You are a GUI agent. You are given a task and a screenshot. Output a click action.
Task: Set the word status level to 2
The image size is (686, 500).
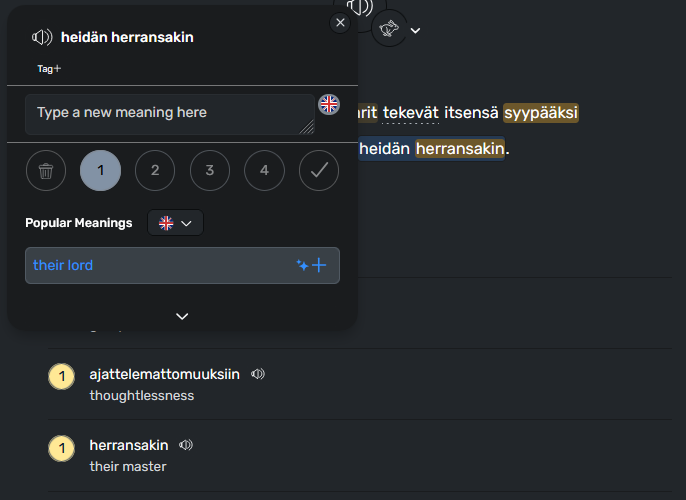[x=155, y=171]
